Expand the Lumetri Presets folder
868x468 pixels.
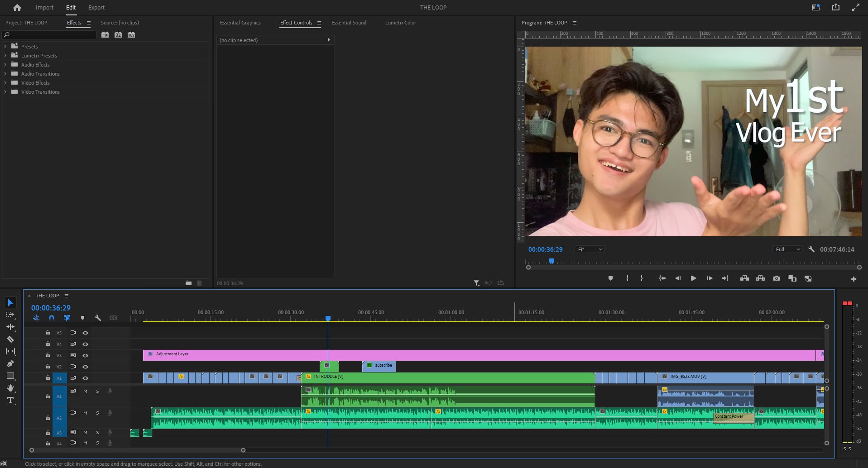(5, 55)
